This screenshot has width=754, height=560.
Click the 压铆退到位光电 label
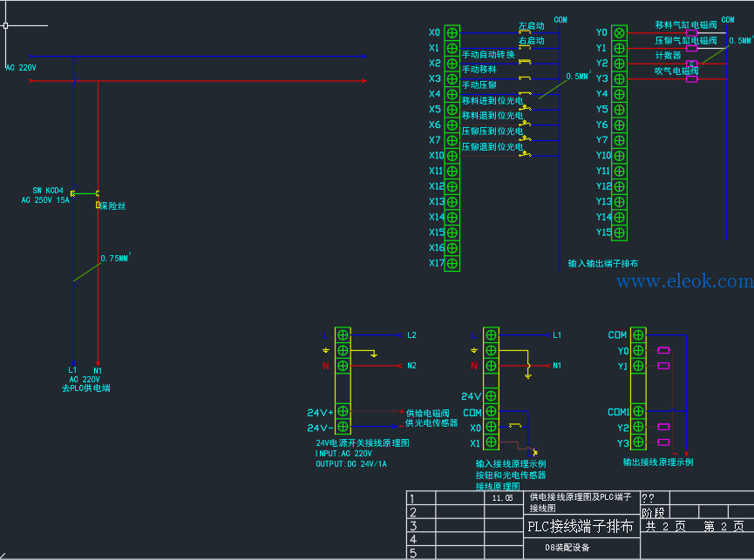pyautogui.click(x=492, y=146)
